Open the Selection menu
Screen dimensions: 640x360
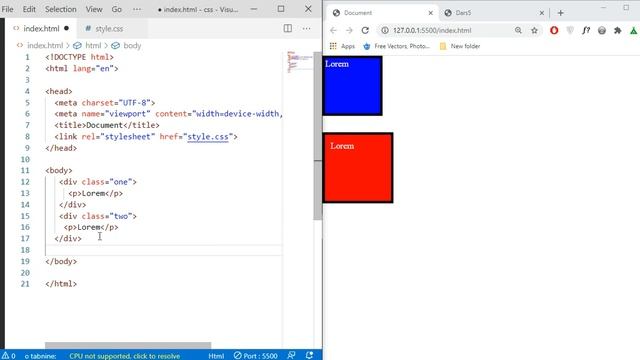point(60,9)
